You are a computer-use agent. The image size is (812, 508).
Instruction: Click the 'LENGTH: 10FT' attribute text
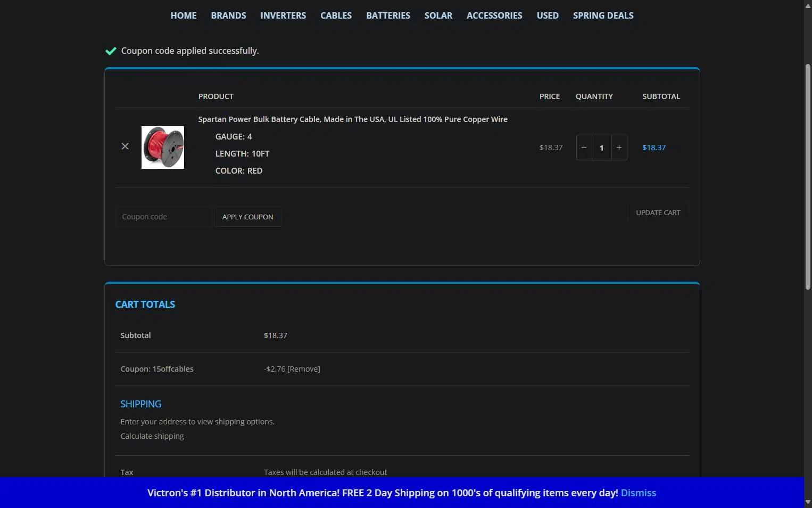(242, 154)
